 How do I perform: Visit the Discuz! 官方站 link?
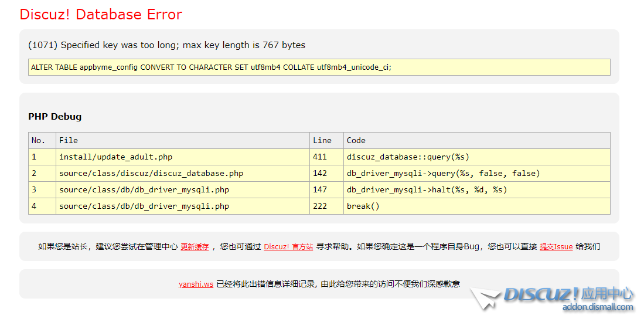click(288, 247)
